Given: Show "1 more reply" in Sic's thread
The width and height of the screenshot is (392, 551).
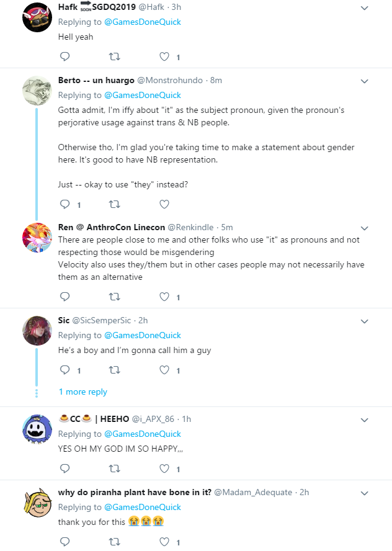Looking at the screenshot, I should point(83,392).
